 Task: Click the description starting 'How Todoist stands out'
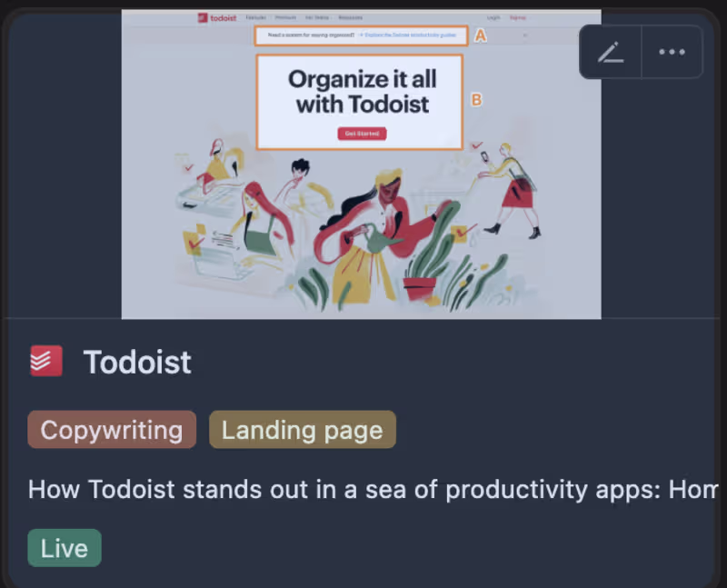pyautogui.click(x=373, y=489)
